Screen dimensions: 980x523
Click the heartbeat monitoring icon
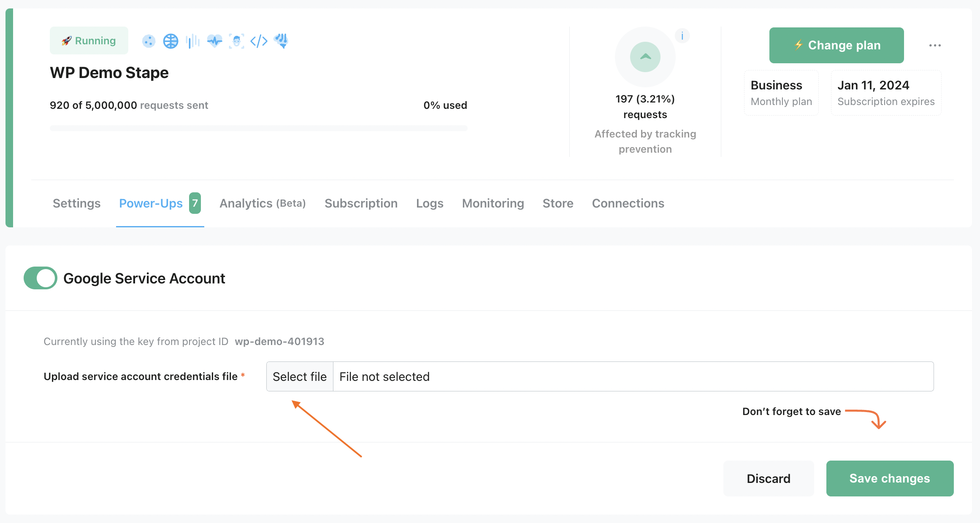pyautogui.click(x=215, y=41)
